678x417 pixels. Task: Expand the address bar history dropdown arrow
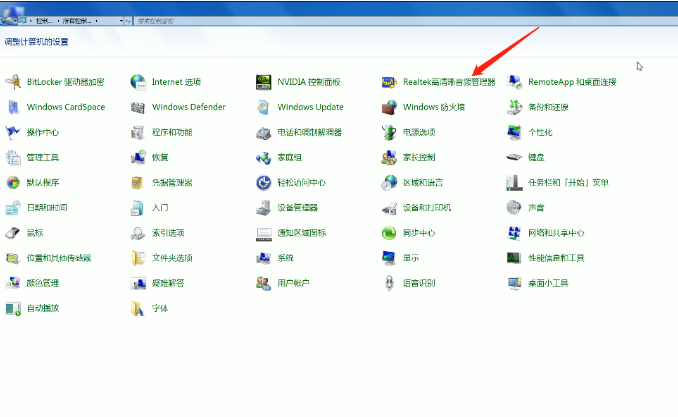click(x=121, y=21)
